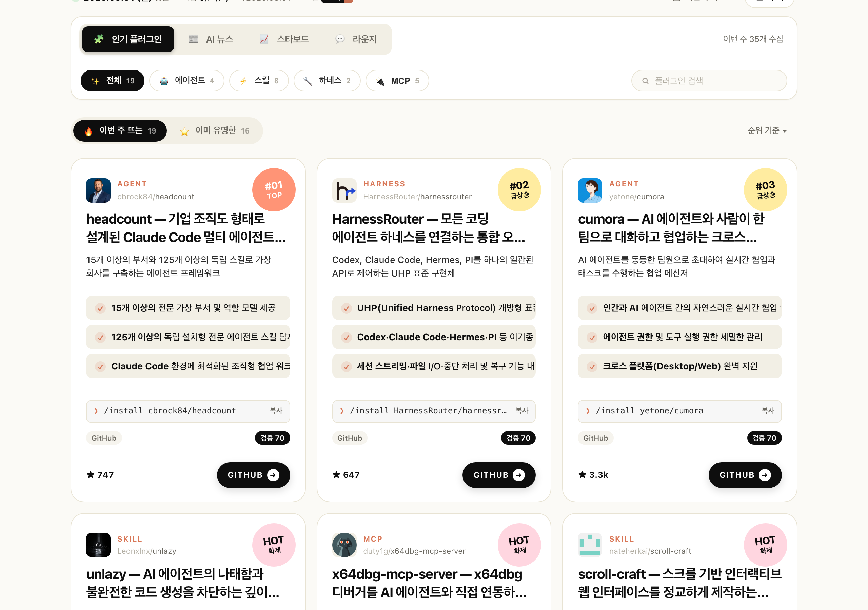This screenshot has width=868, height=610.
Task: Open the HarnessRouter/harnessrouter repo link
Action: tap(417, 197)
